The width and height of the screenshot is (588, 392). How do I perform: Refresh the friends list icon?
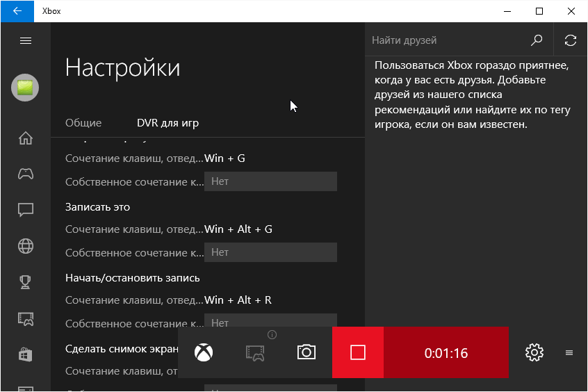[x=571, y=40]
